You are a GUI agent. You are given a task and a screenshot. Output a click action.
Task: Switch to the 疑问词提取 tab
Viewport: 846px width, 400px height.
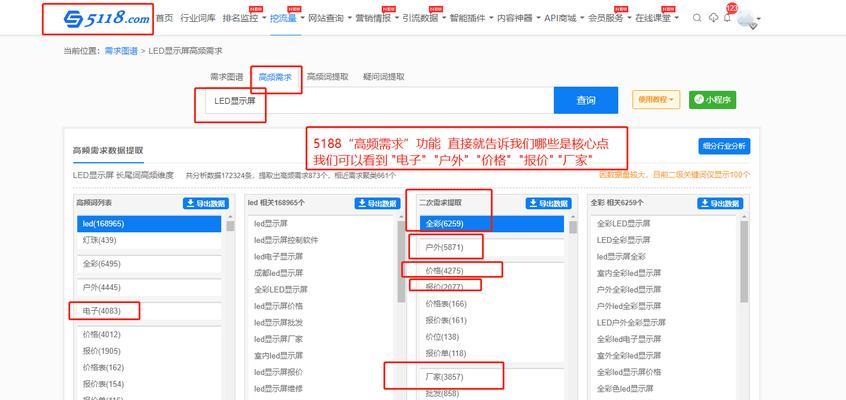[x=384, y=77]
